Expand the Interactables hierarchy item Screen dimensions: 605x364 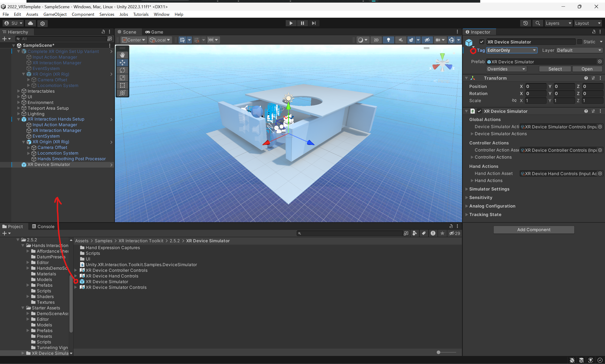point(19,91)
